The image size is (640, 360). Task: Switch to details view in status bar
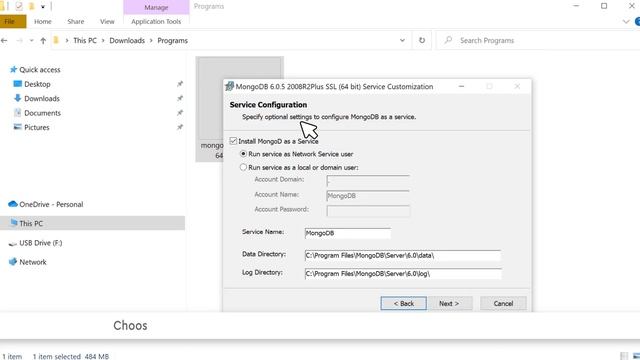click(624, 356)
